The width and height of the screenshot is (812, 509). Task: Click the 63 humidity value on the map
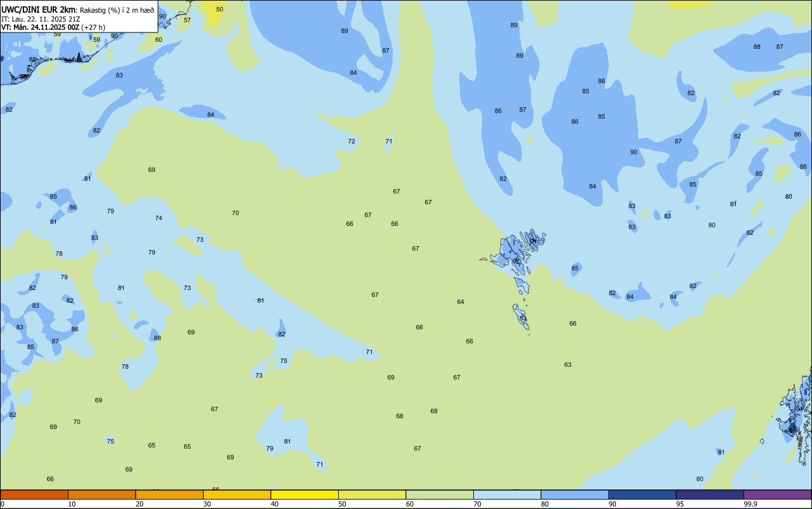coord(568,365)
